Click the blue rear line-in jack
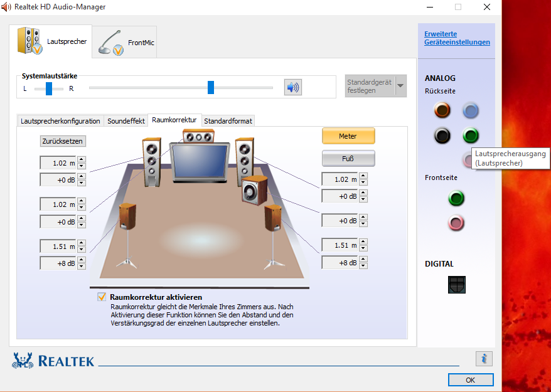 point(471,110)
